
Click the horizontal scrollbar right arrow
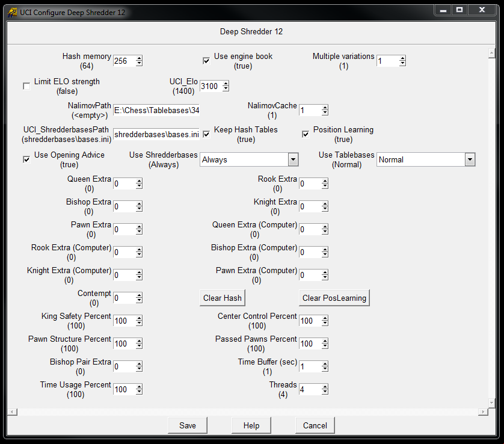(483, 412)
